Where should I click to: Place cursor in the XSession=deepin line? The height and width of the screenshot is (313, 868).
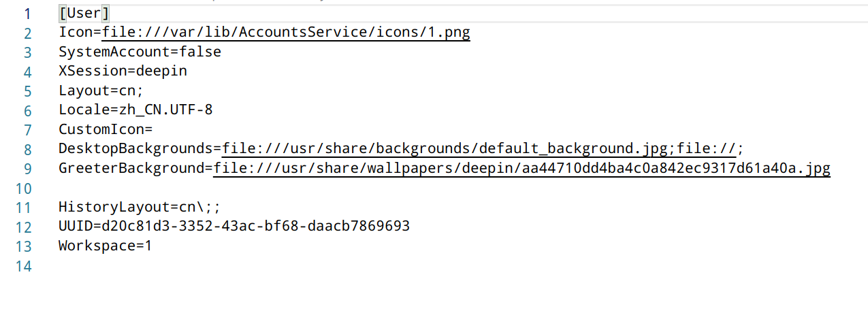(x=123, y=71)
